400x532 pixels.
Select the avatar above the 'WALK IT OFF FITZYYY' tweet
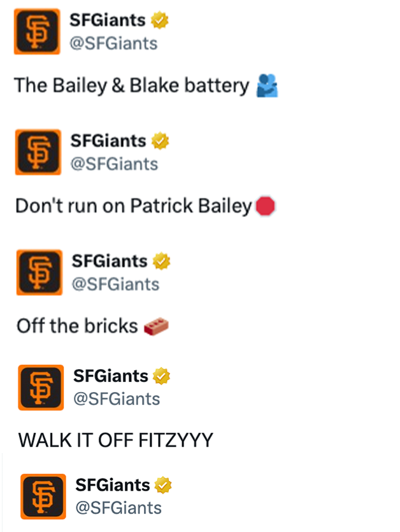[41, 388]
